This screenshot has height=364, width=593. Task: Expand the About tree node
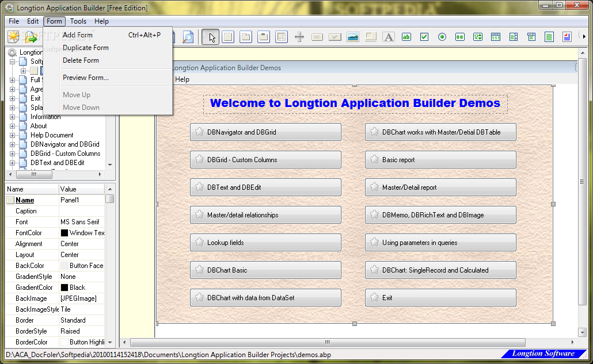click(12, 126)
